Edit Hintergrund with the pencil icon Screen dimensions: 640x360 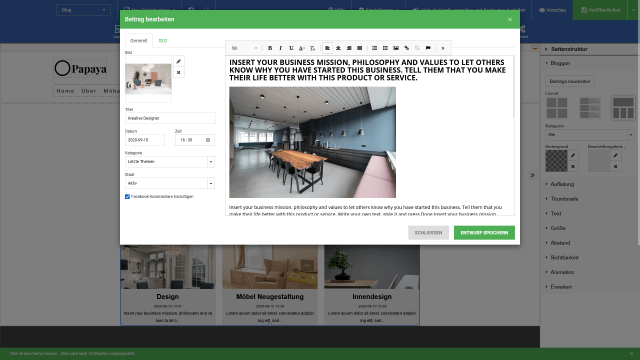pyautogui.click(x=573, y=156)
